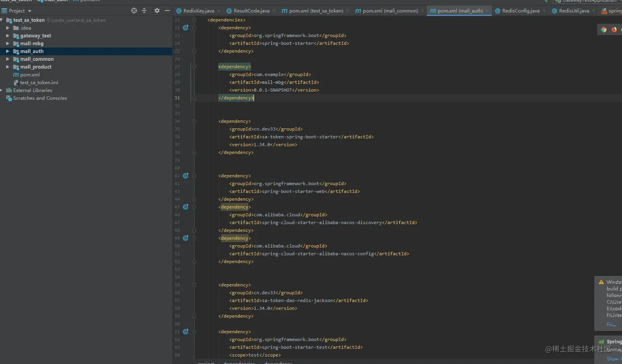Expand the gateway_test module folder

click(x=7, y=36)
